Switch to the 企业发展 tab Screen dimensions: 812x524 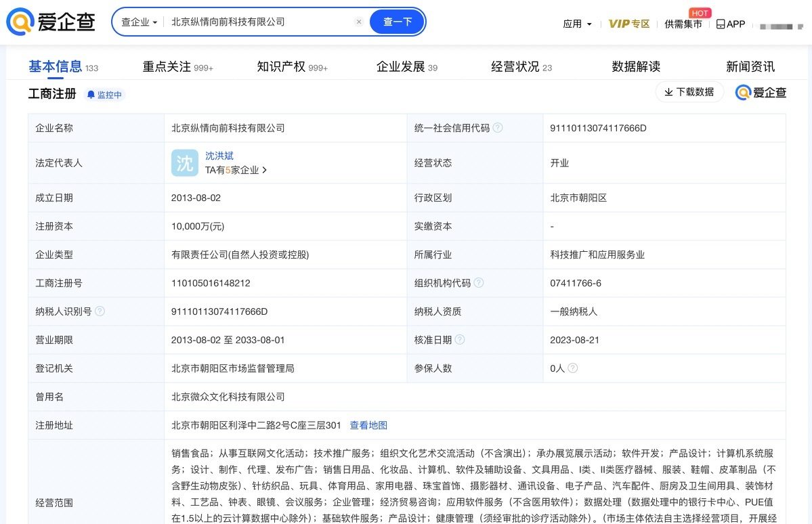(406, 67)
